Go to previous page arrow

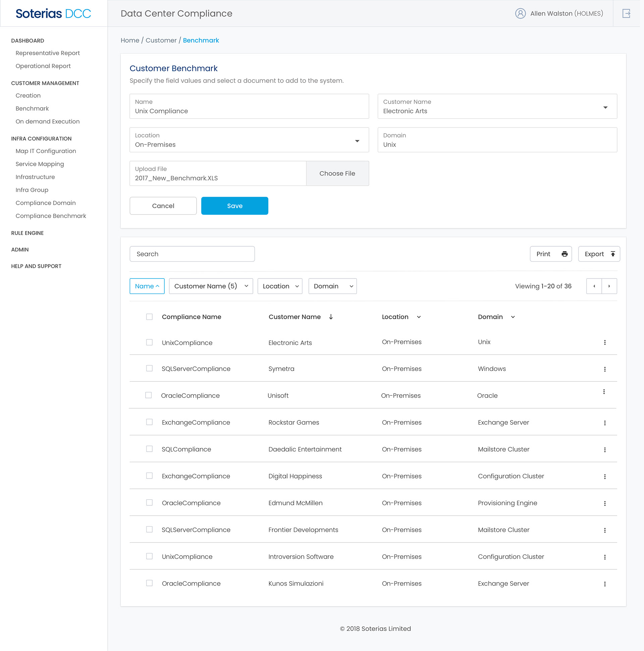pos(594,286)
